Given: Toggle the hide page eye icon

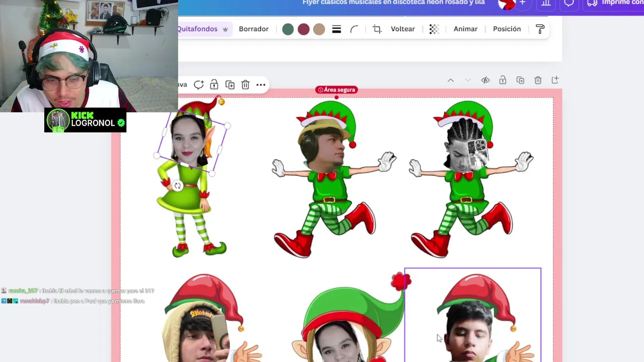Looking at the screenshot, I should pyautogui.click(x=486, y=80).
